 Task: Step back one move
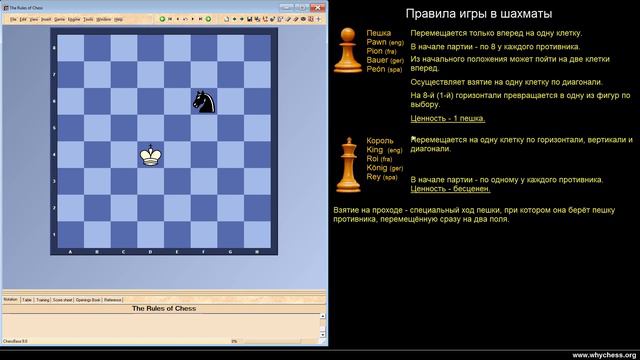pos(178,19)
